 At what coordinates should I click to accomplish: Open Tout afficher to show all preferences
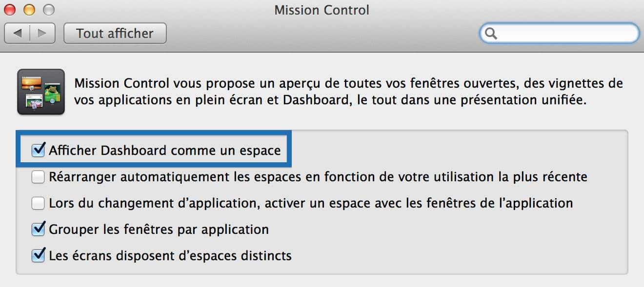pyautogui.click(x=115, y=33)
